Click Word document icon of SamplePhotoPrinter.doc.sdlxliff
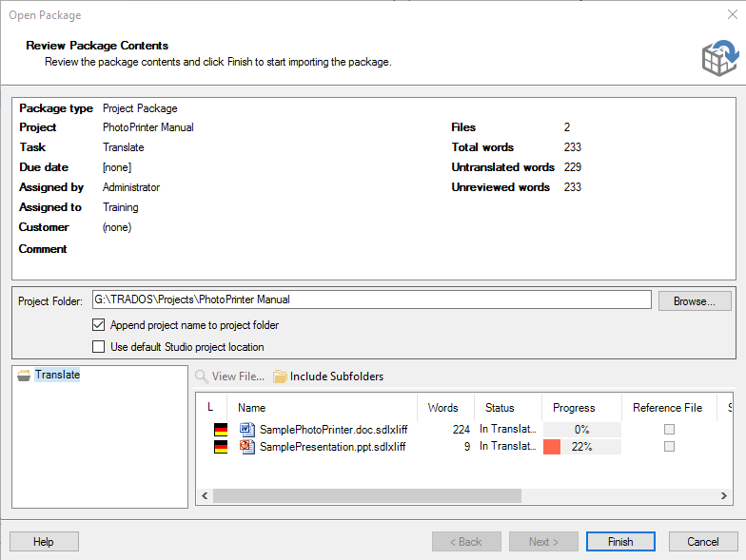This screenshot has height=560, width=746. coord(247,430)
